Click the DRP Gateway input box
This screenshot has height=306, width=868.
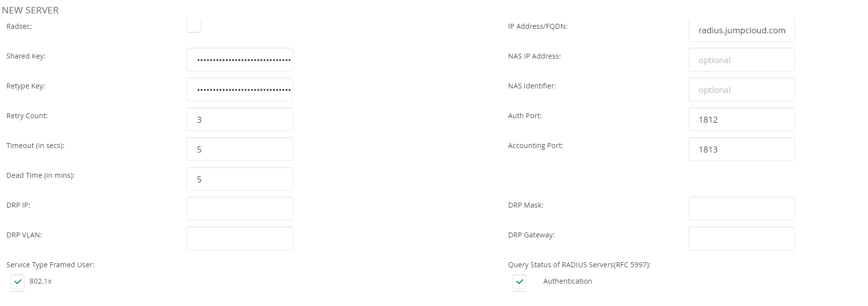(742, 238)
